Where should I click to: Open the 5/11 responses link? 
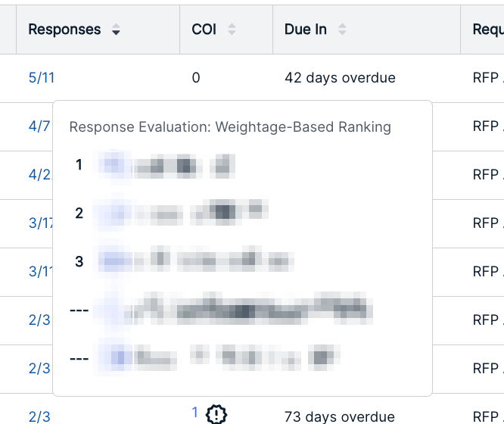[x=42, y=78]
